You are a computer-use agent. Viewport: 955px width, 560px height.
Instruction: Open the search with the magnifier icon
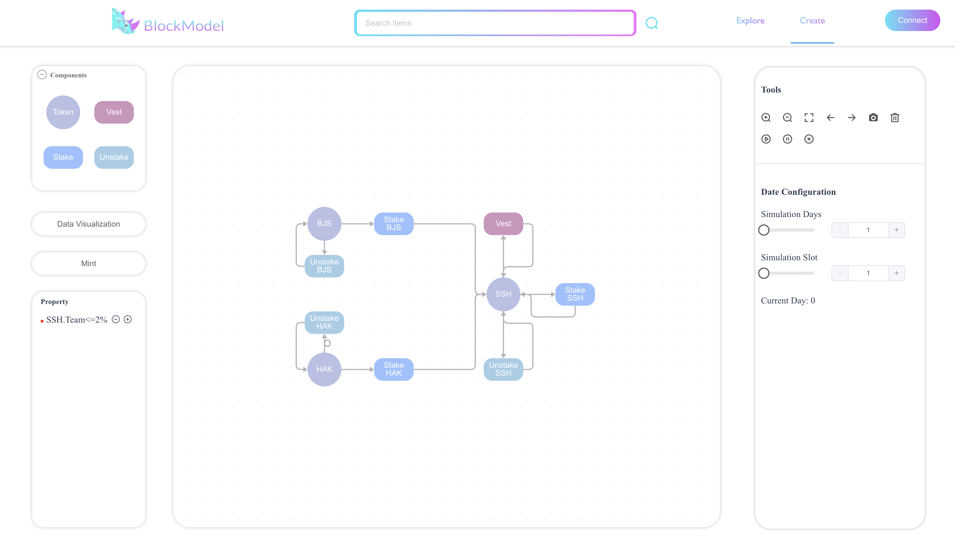(x=652, y=23)
